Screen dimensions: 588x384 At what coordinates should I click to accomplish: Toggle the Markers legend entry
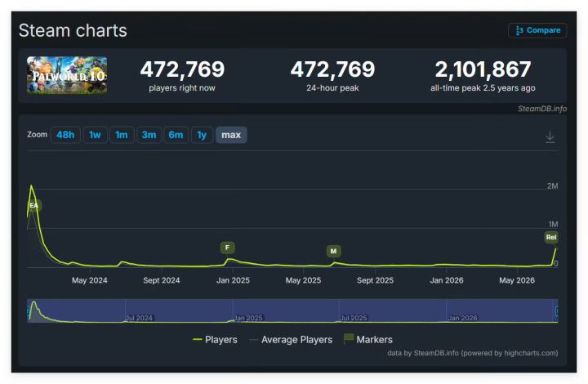coord(367,339)
